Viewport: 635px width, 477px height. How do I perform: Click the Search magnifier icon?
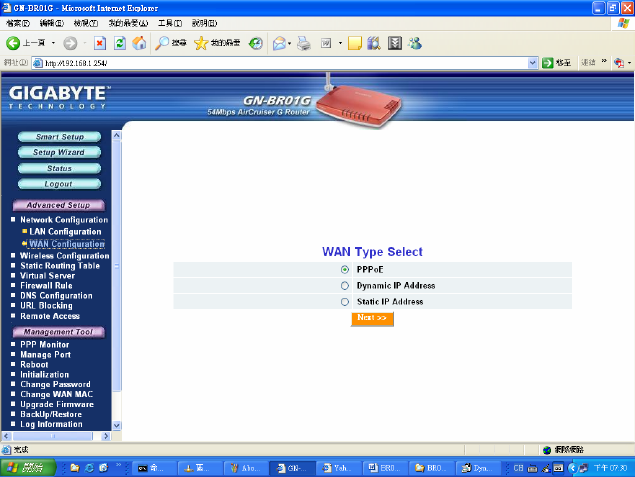[x=162, y=43]
